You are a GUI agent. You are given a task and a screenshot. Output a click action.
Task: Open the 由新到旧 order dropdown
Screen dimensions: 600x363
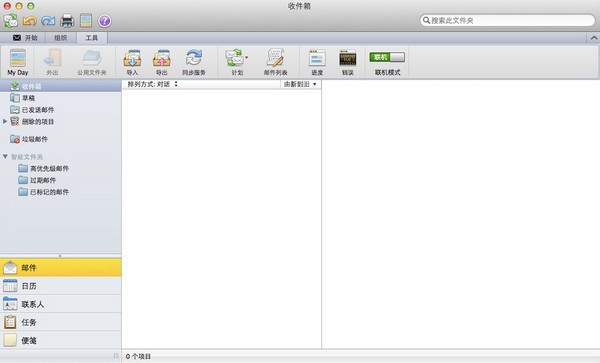(300, 84)
